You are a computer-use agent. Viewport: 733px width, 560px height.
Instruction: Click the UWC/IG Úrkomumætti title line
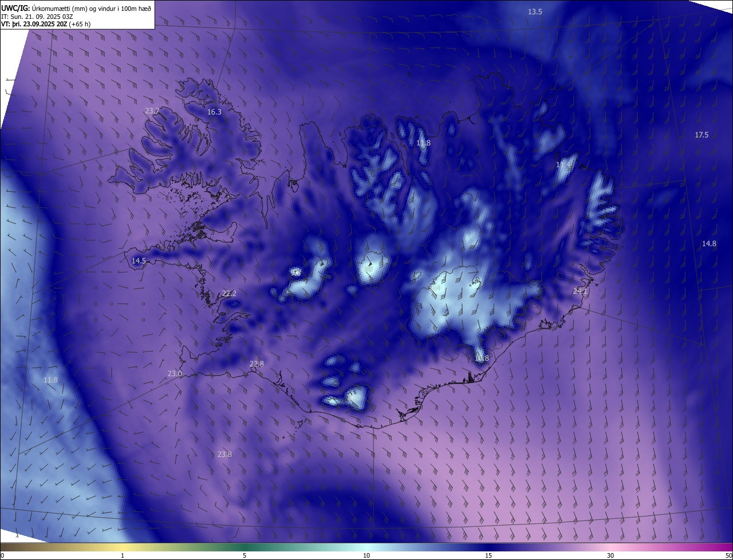76,9
